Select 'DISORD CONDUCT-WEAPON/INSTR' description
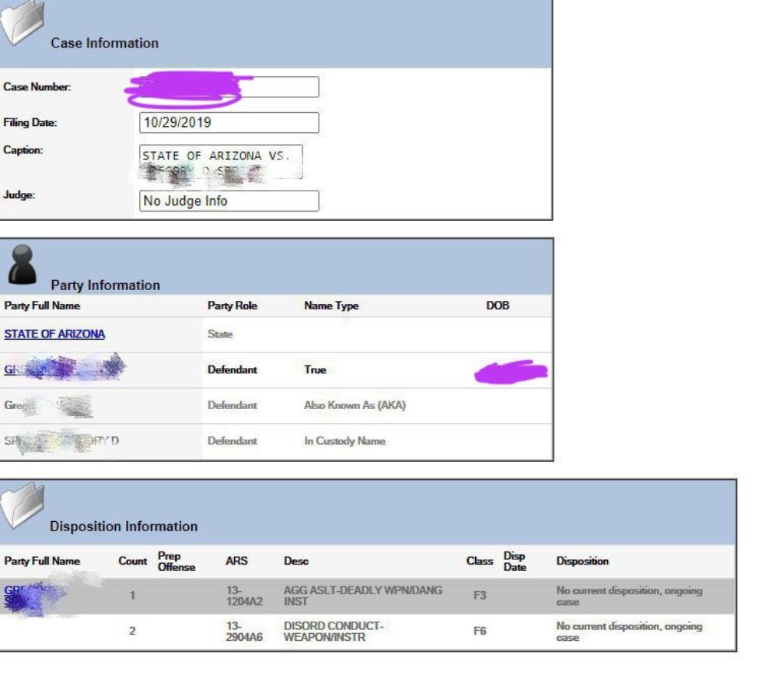Screen dimensions: 779x700 (334, 632)
